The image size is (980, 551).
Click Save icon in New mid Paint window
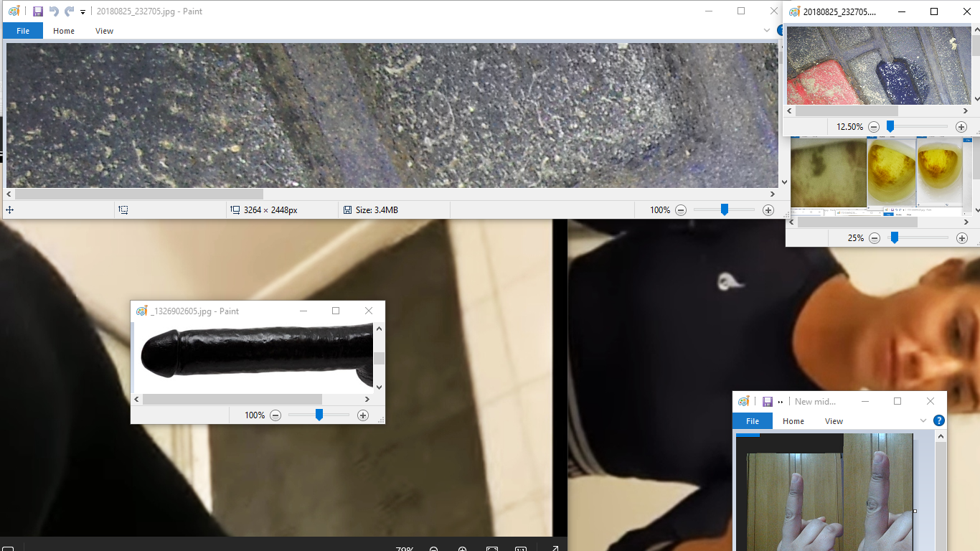click(x=767, y=402)
